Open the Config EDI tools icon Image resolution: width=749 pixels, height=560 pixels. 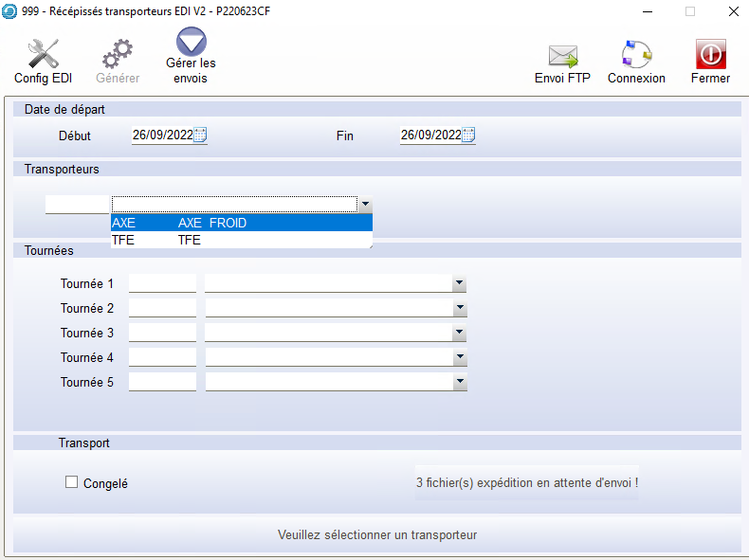tap(43, 54)
